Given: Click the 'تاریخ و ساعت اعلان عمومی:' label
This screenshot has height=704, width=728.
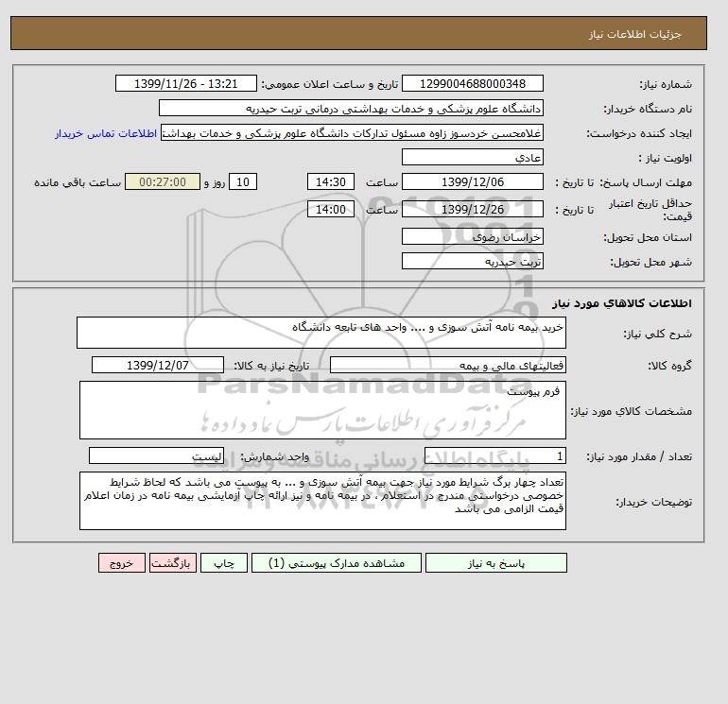Looking at the screenshot, I should pos(330,84).
